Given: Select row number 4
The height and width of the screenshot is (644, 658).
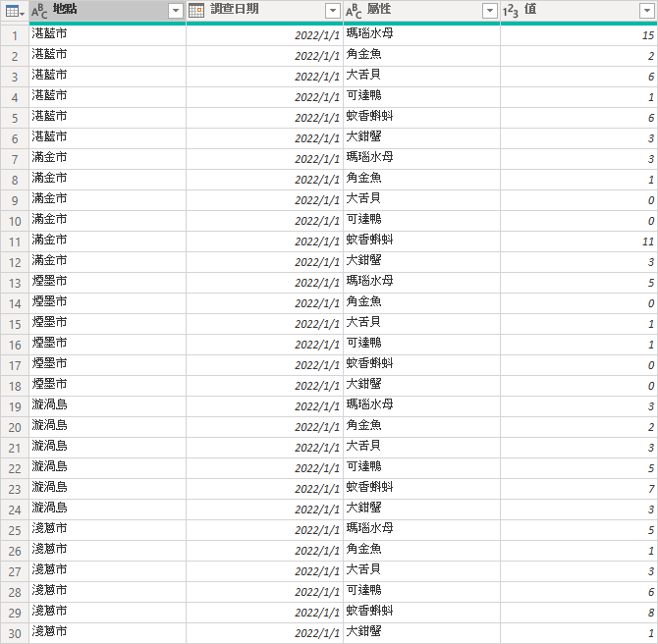Looking at the screenshot, I should tap(15, 97).
